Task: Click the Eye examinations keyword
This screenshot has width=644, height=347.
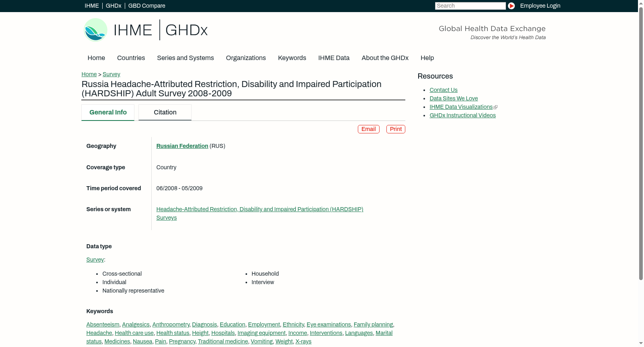Action: pyautogui.click(x=329, y=325)
